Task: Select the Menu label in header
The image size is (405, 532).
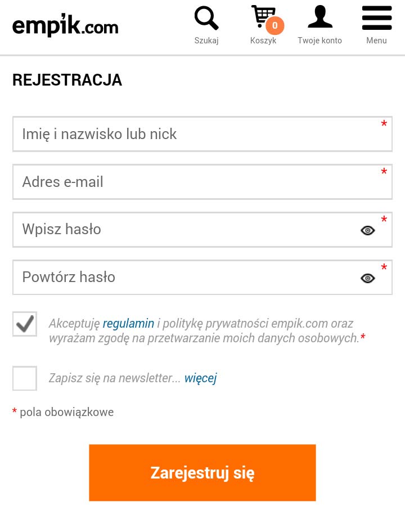Action: pos(376,41)
